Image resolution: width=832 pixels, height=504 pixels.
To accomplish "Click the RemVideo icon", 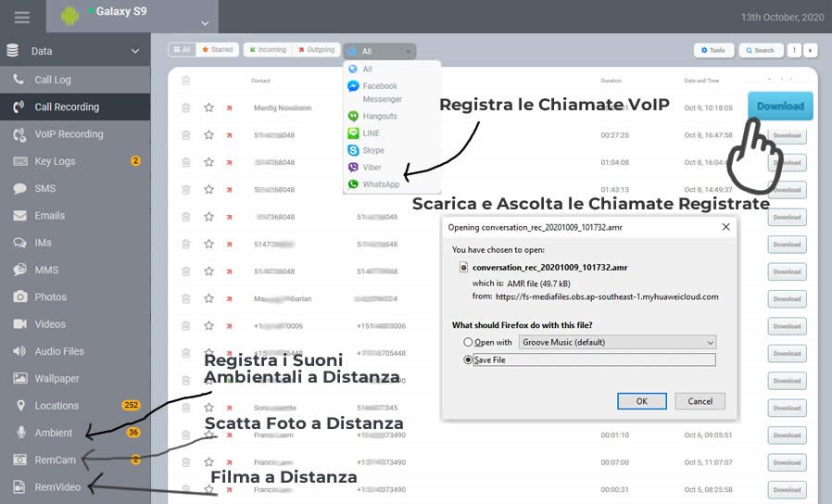I will click(19, 486).
